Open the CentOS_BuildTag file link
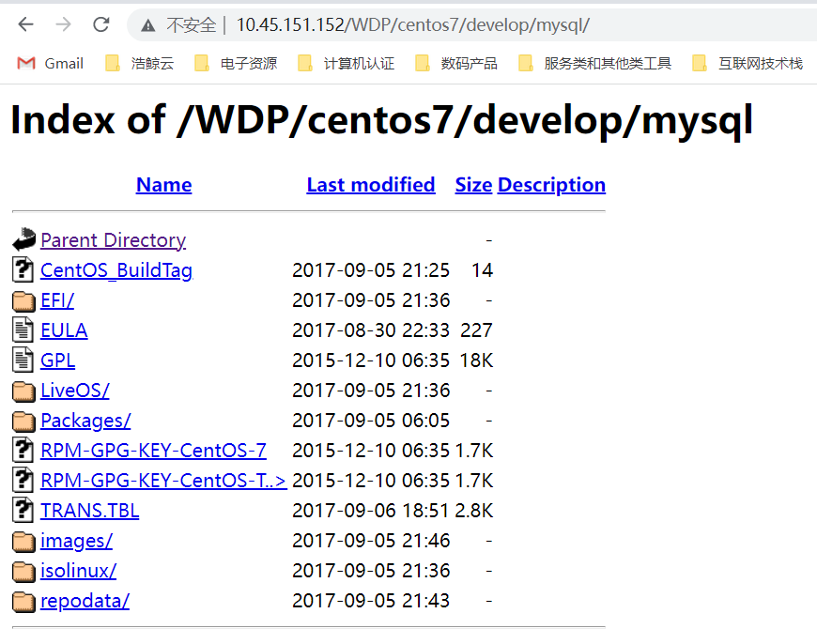 116,270
